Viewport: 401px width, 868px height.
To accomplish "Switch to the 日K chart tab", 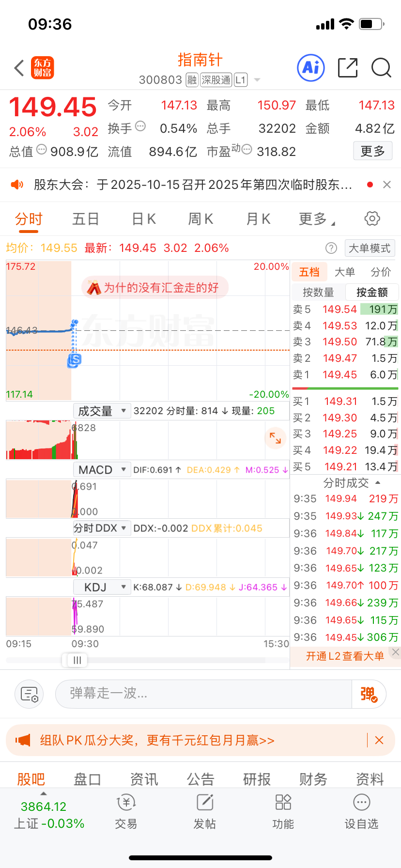I will pos(144,219).
